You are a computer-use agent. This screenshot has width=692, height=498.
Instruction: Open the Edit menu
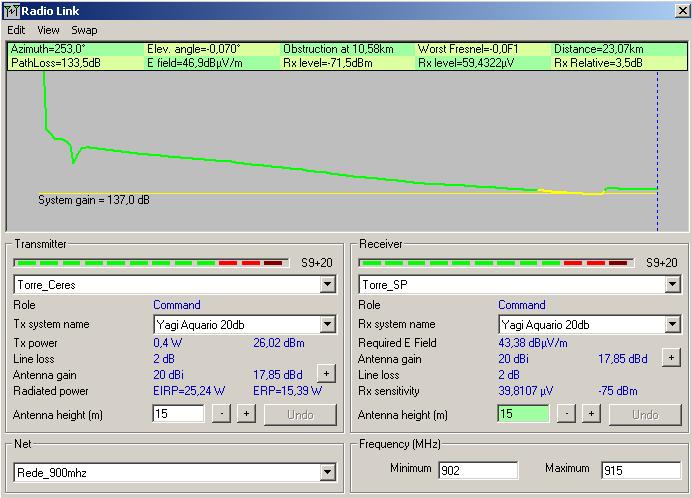coord(16,30)
